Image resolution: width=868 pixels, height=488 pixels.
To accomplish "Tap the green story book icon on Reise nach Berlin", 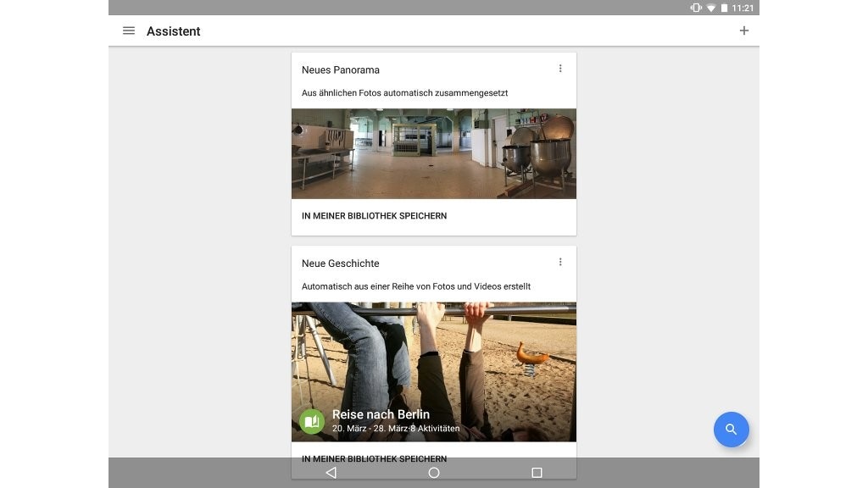I will click(313, 421).
